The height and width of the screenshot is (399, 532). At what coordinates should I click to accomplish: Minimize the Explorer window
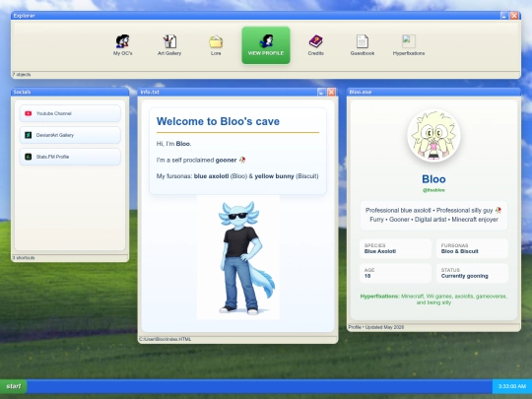pos(504,16)
